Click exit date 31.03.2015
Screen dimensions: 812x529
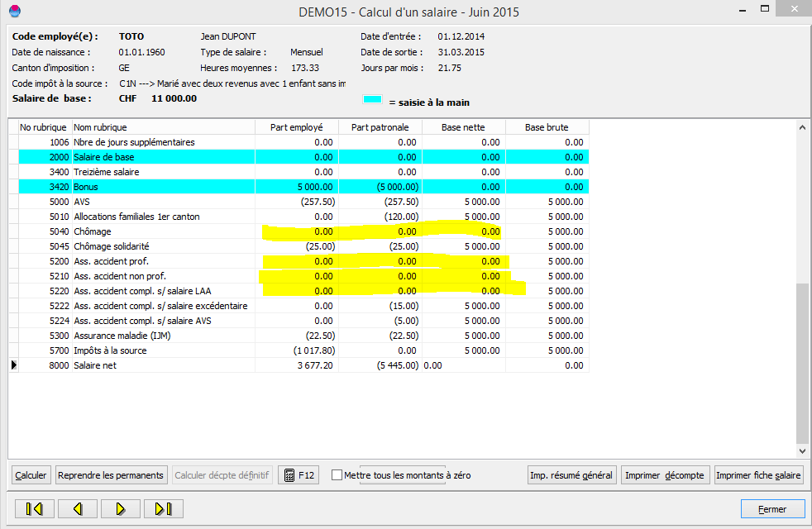(461, 52)
